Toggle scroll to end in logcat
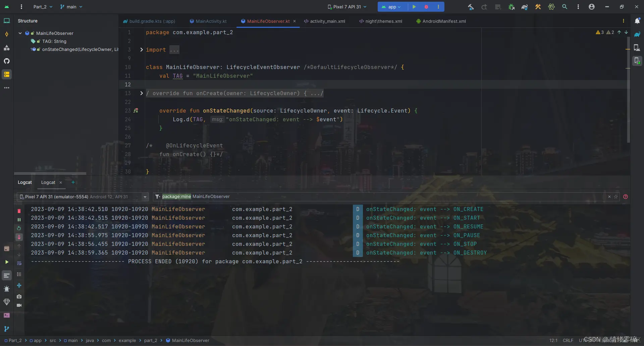This screenshot has width=644, height=346. point(19,237)
